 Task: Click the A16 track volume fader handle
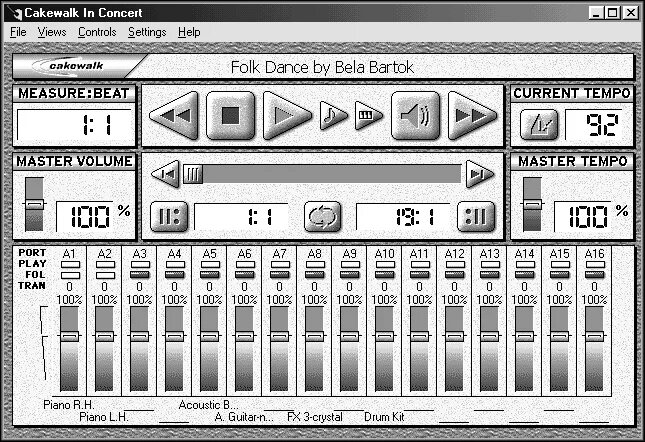point(594,336)
